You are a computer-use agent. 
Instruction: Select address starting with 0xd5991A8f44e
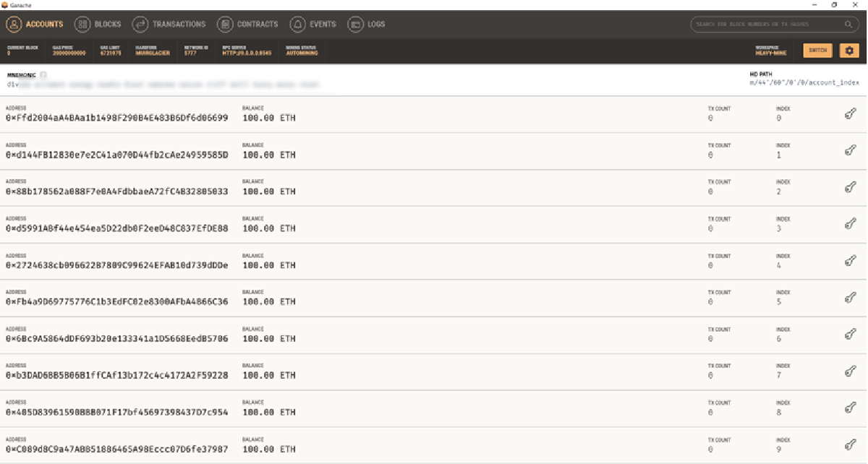coord(116,228)
